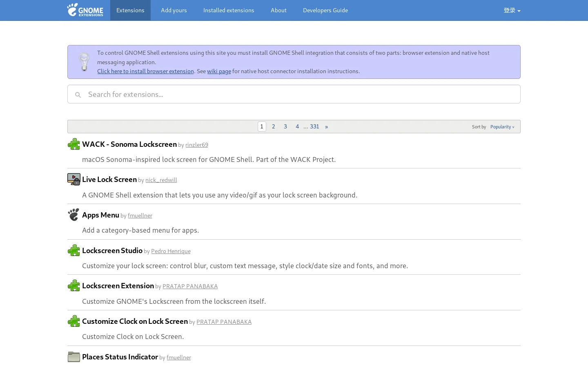Open WACK - Sonoma Lockscreen extension title
Screen dimensions: 588x368
129,144
